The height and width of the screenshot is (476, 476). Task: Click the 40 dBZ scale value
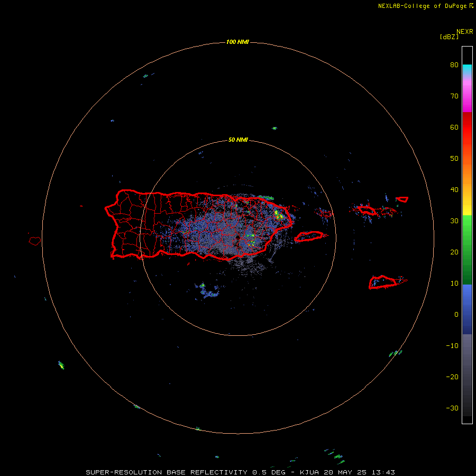coord(454,190)
